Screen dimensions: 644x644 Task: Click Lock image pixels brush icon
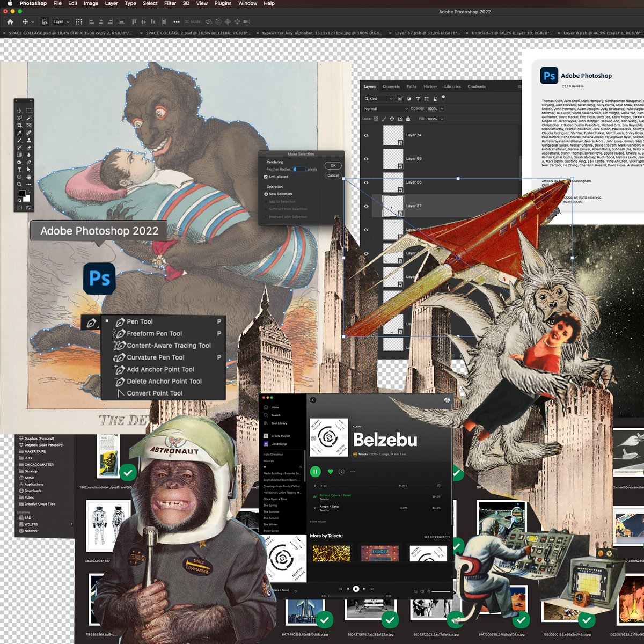pyautogui.click(x=384, y=119)
